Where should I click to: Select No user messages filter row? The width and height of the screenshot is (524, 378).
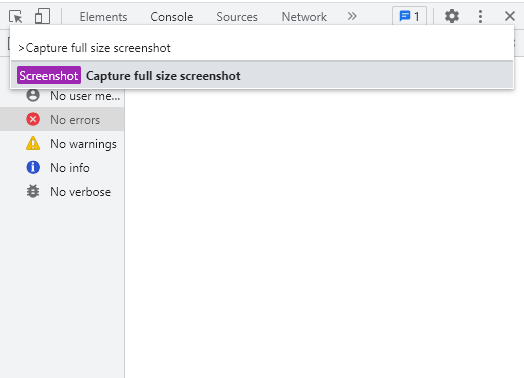pyautogui.click(x=62, y=96)
